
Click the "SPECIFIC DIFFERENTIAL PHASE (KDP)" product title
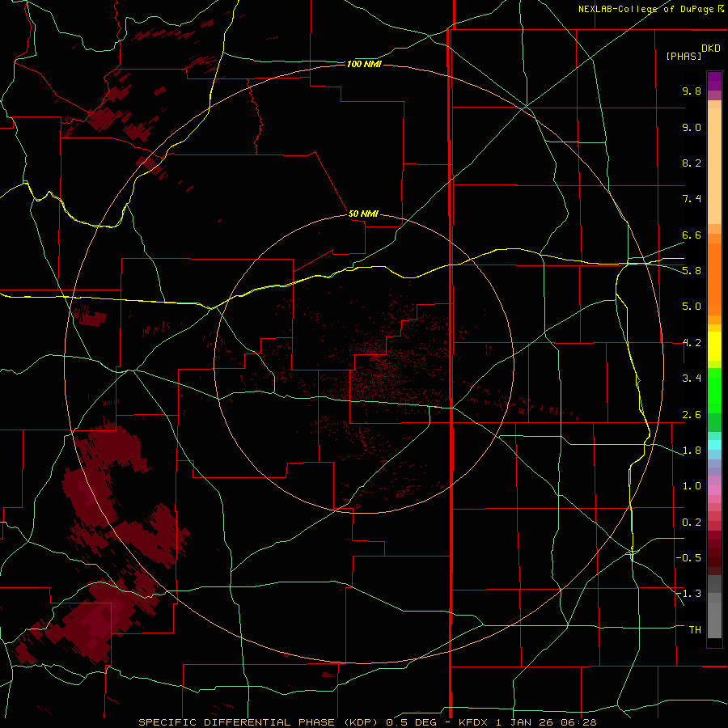(x=256, y=722)
